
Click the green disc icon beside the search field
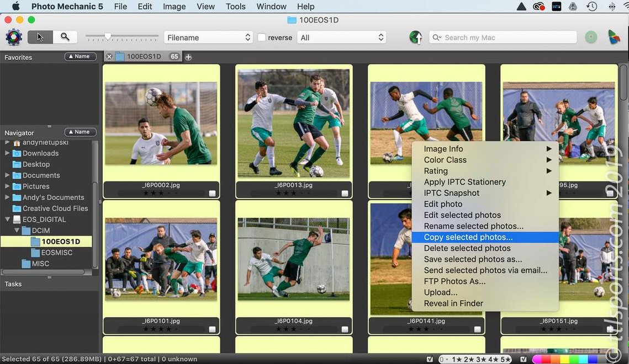click(x=591, y=38)
